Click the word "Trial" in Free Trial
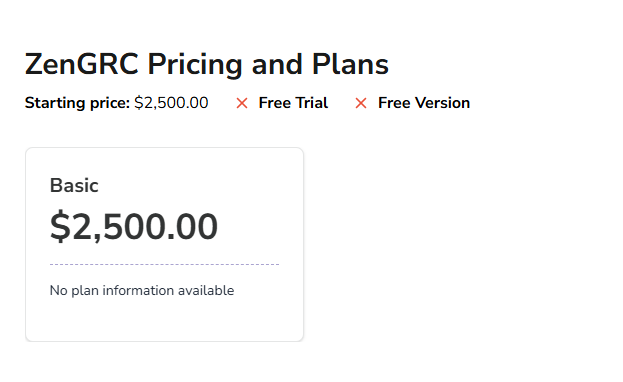Screen dimensions: 623x382 pos(311,103)
